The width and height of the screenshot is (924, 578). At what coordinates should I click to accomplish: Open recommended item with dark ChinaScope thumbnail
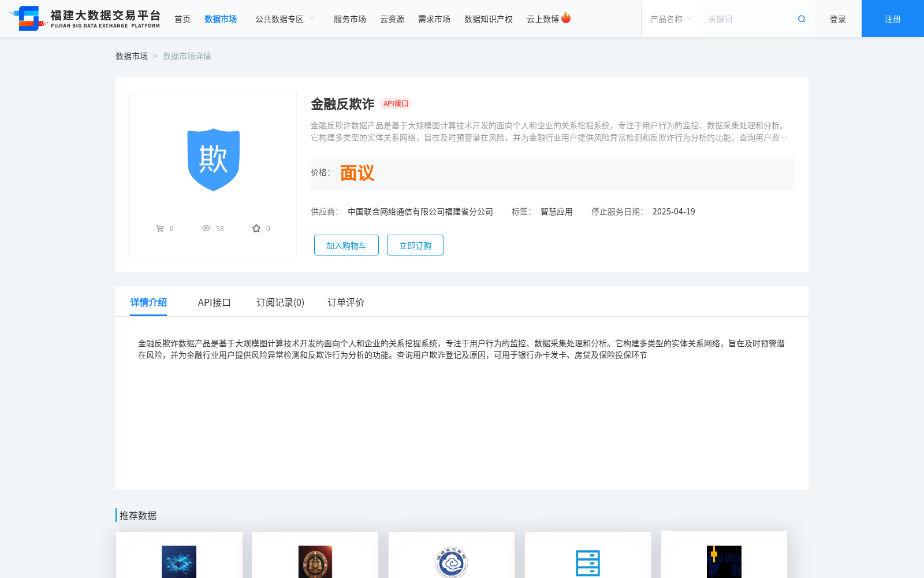[724, 561]
